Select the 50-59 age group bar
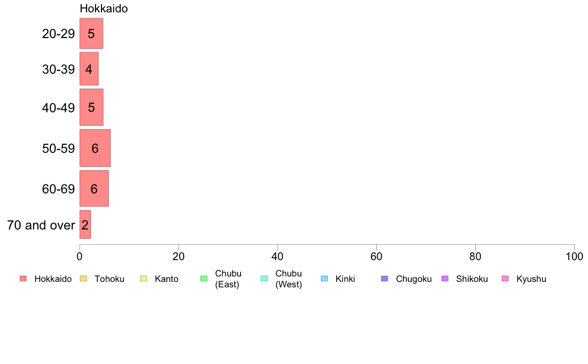The image size is (588, 364). [x=95, y=148]
